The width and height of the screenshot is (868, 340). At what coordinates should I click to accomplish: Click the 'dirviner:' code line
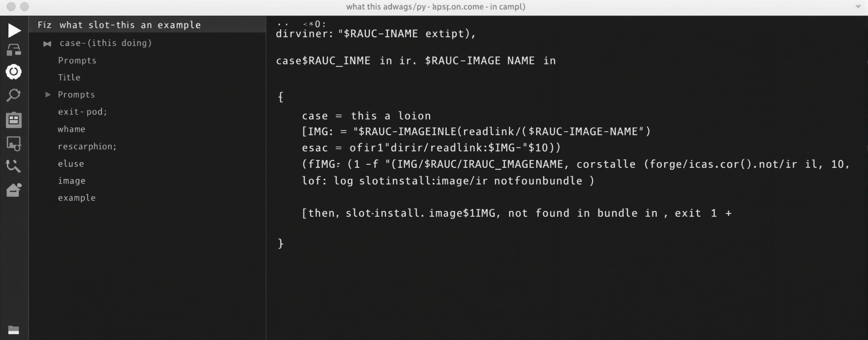tap(376, 34)
